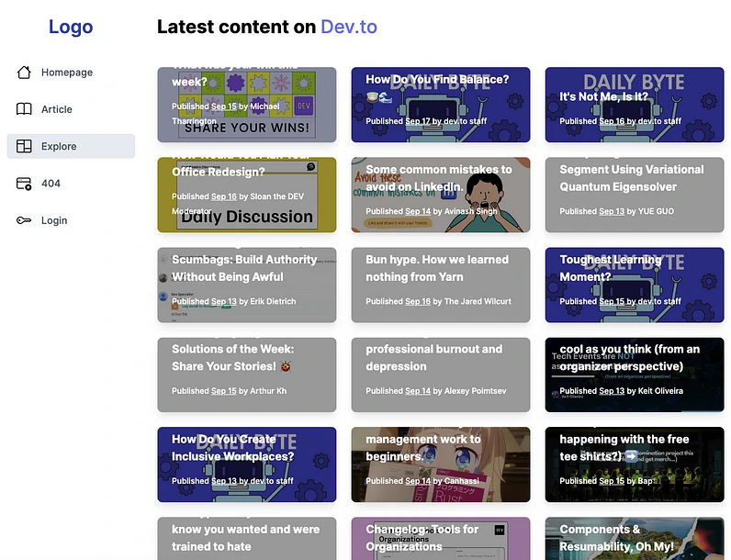Click Sep 13 date on Inclusive Workplaces card

224,481
